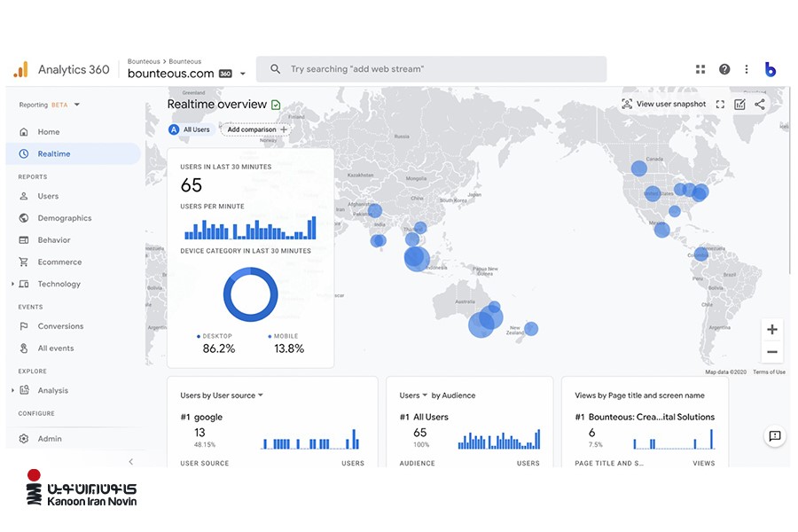Click the map zoom out minus button

click(772, 352)
